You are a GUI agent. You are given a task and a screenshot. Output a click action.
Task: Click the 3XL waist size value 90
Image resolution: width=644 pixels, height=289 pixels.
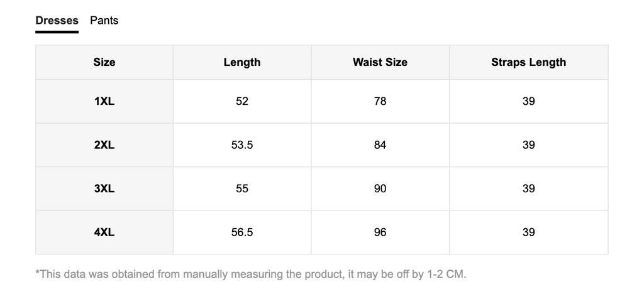click(380, 189)
